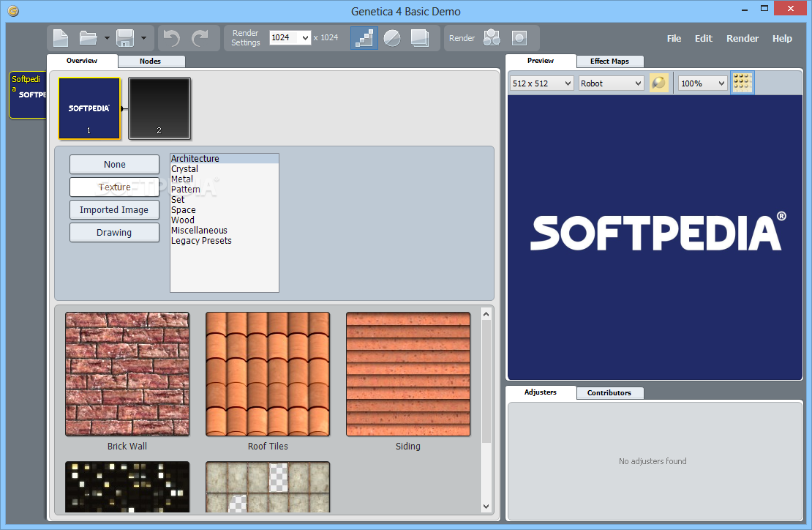This screenshot has width=812, height=530.
Task: Minimize the Genetica window
Action: (745, 10)
